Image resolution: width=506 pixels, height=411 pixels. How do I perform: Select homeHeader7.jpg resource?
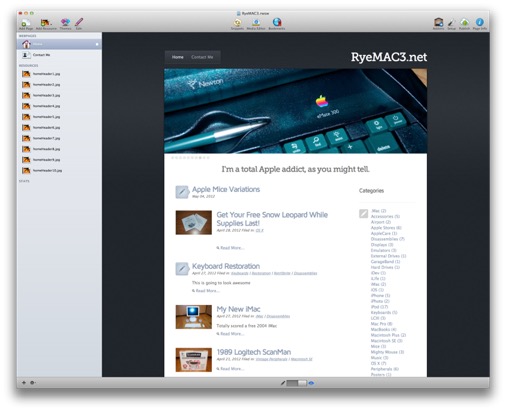pyautogui.click(x=59, y=138)
